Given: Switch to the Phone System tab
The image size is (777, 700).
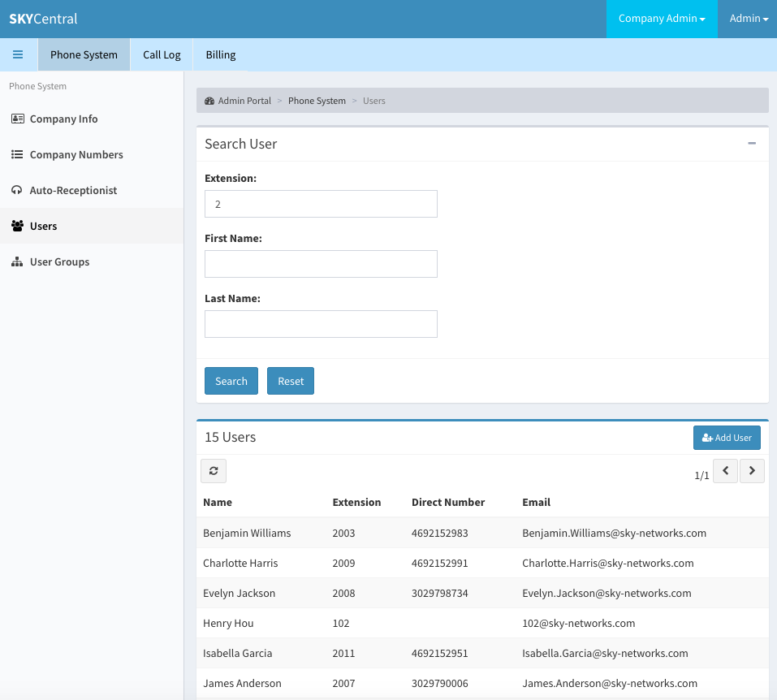Looking at the screenshot, I should pos(84,54).
